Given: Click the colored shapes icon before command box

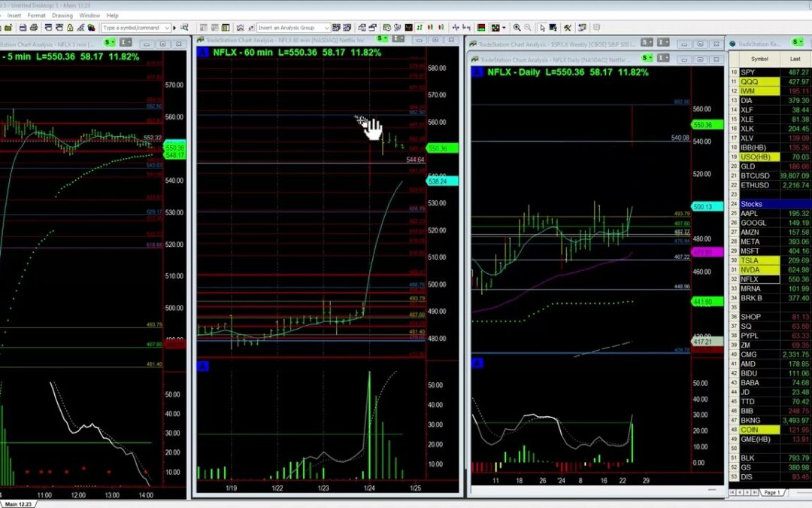Looking at the screenshot, I should click(91, 28).
